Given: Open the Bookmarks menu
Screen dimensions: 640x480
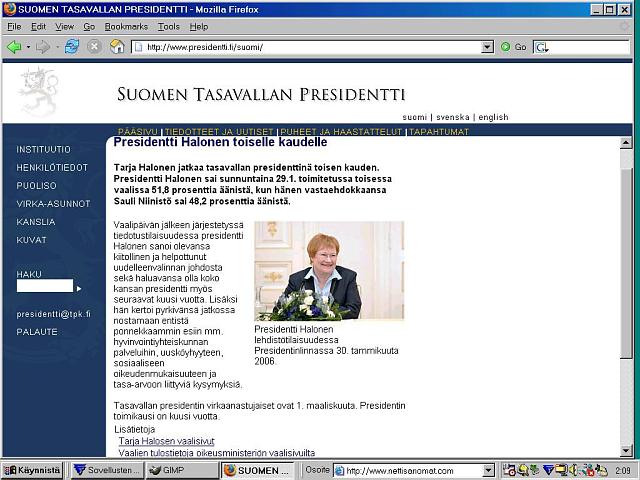Looking at the screenshot, I should click(125, 26).
